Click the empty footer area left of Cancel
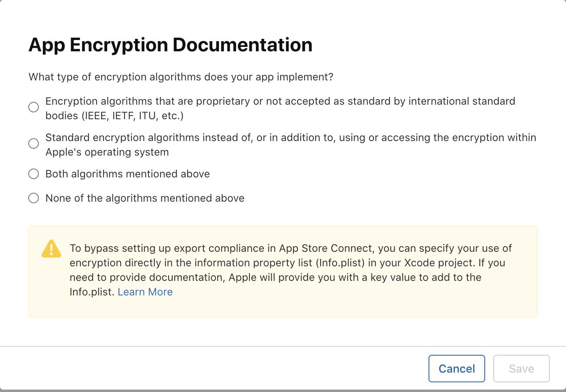The width and height of the screenshot is (566, 392). point(202,369)
